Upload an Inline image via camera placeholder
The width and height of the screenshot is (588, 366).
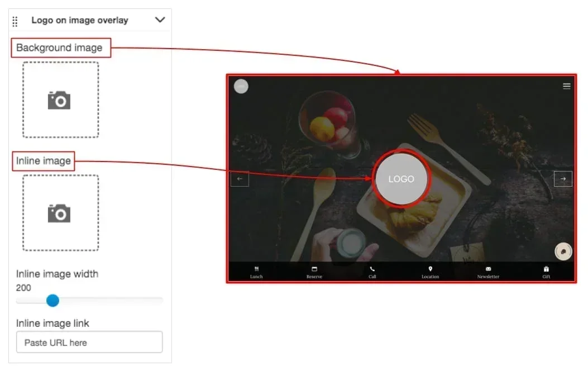pyautogui.click(x=61, y=213)
